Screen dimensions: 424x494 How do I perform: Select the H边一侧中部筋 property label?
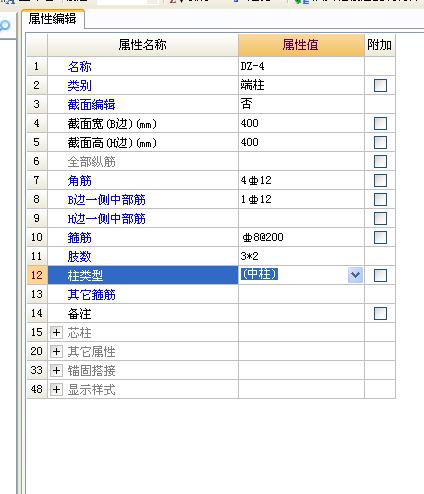tap(107, 219)
